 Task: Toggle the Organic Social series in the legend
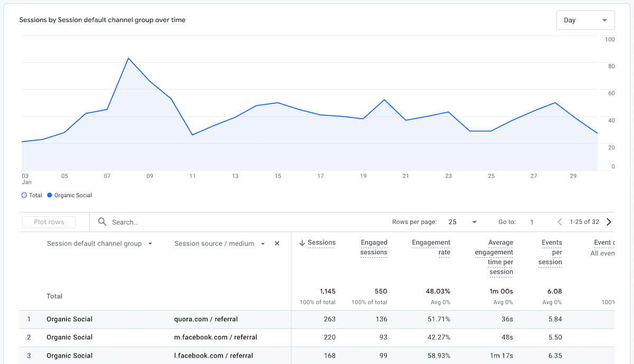coord(69,195)
